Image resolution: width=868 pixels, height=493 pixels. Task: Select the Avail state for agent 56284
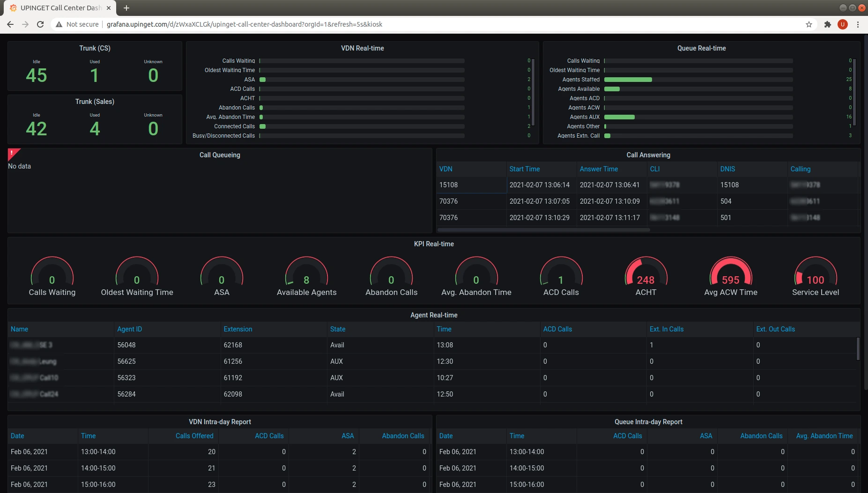pyautogui.click(x=380, y=394)
